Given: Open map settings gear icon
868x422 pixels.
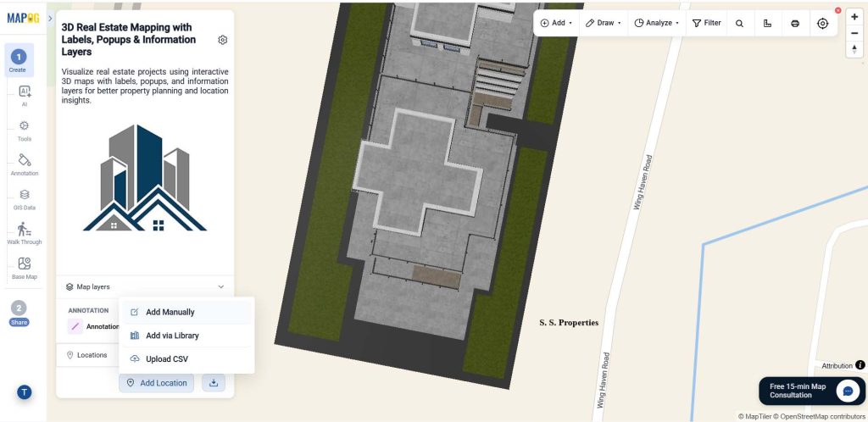Looking at the screenshot, I should 223,40.
